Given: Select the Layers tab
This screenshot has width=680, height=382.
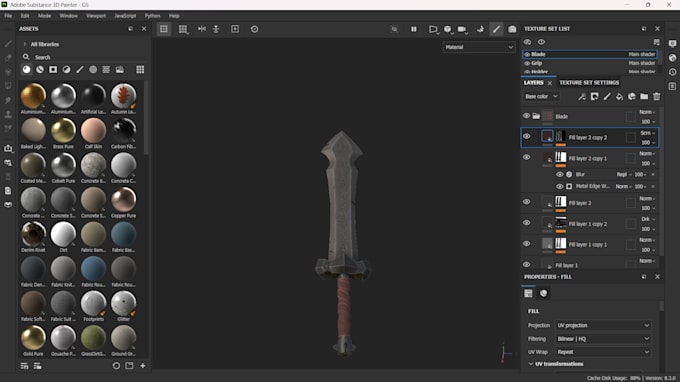Looking at the screenshot, I should [533, 82].
